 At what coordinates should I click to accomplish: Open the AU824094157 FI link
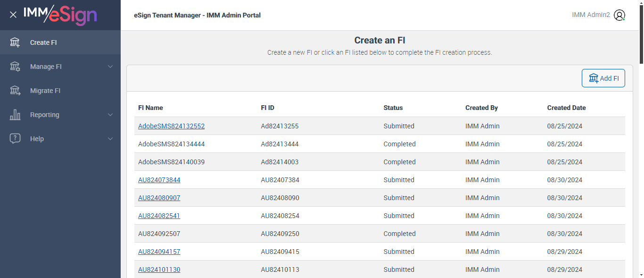tap(159, 252)
